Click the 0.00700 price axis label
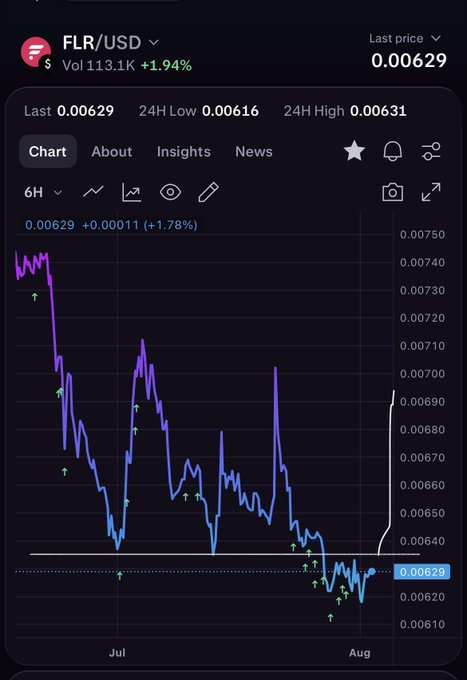The image size is (467, 680). coord(422,374)
